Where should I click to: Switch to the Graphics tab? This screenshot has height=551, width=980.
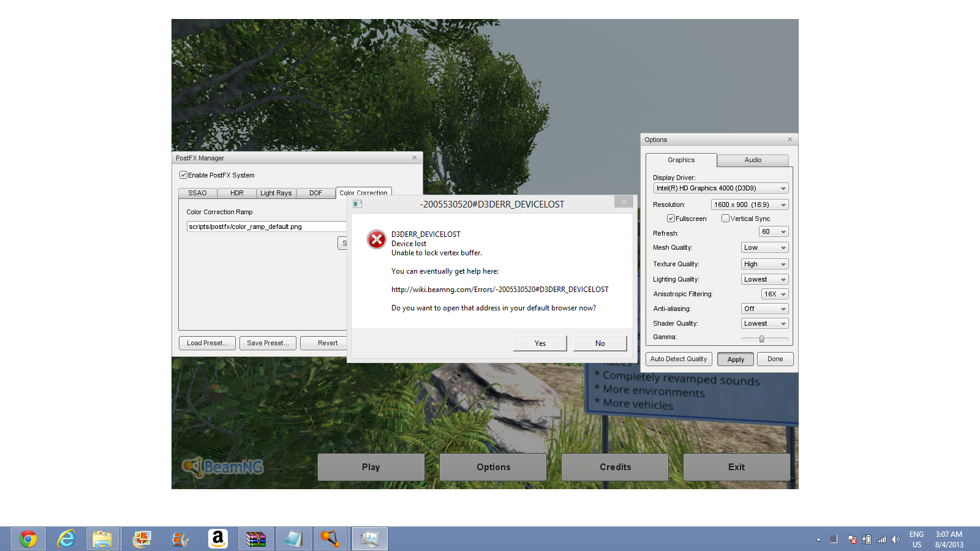coord(681,160)
